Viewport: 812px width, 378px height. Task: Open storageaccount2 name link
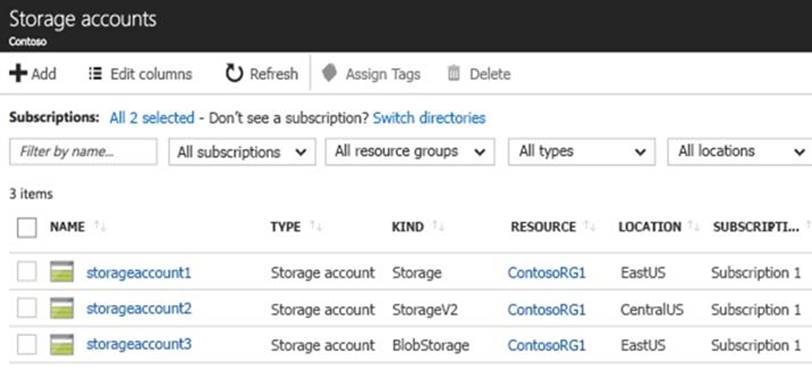click(139, 309)
